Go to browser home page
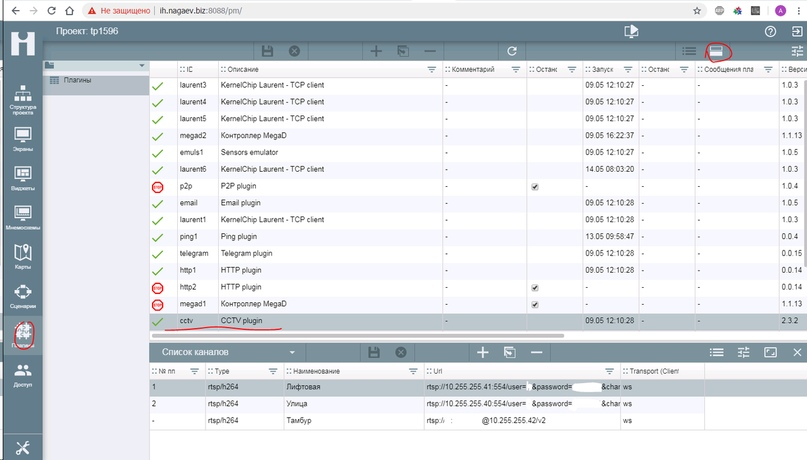The height and width of the screenshot is (460, 807). [69, 10]
